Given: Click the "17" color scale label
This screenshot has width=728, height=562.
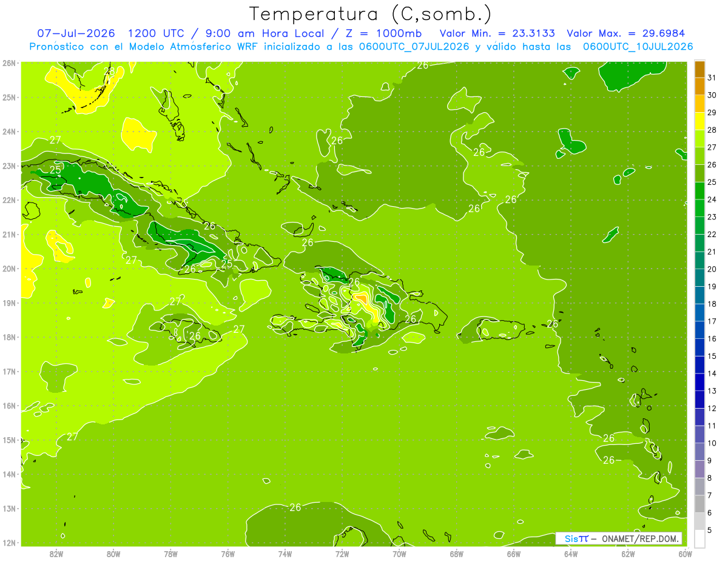Looking at the screenshot, I should click(712, 321).
